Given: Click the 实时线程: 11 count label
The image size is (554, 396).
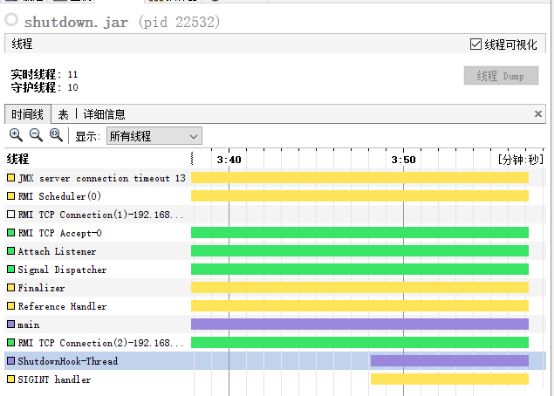Looking at the screenshot, I should (x=44, y=75).
